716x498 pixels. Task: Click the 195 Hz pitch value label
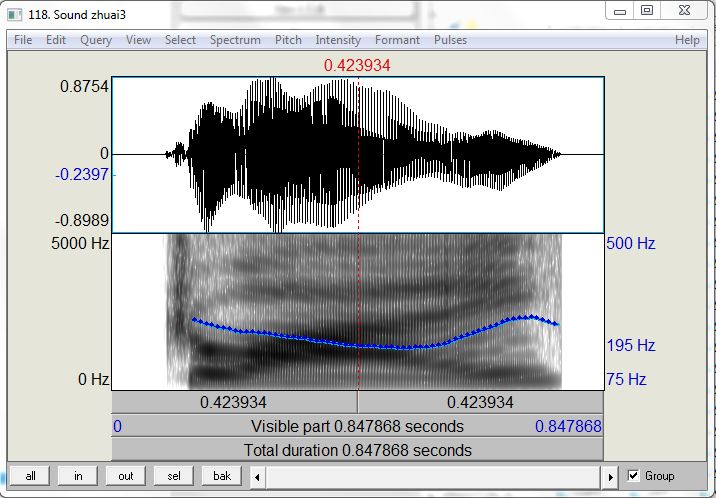pyautogui.click(x=631, y=345)
